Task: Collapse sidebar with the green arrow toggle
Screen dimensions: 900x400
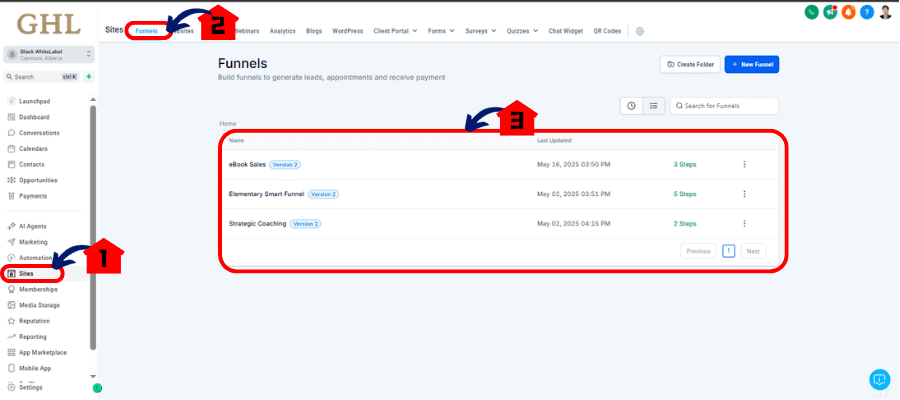Action: [98, 388]
